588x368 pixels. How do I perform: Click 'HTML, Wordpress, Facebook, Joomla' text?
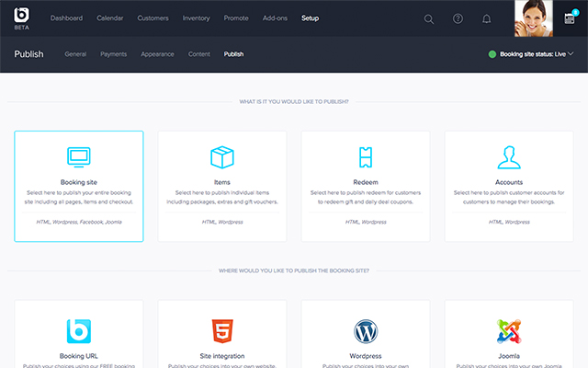(x=79, y=222)
